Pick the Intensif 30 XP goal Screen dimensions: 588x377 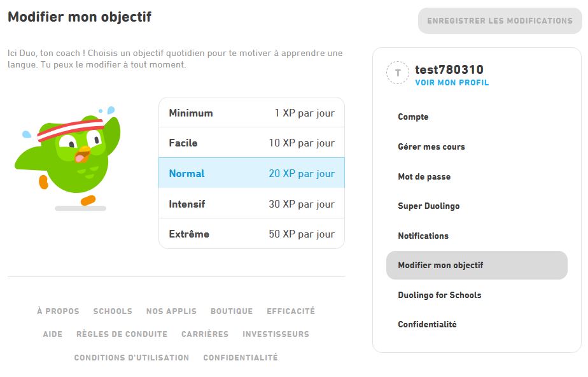(251, 204)
